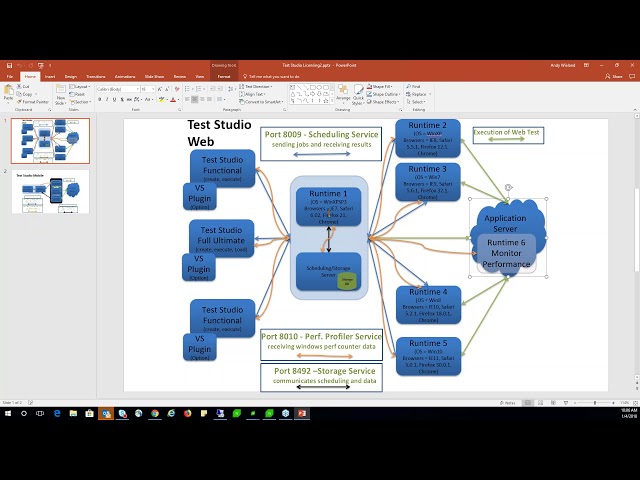Open Align Text dropdown

(252, 94)
